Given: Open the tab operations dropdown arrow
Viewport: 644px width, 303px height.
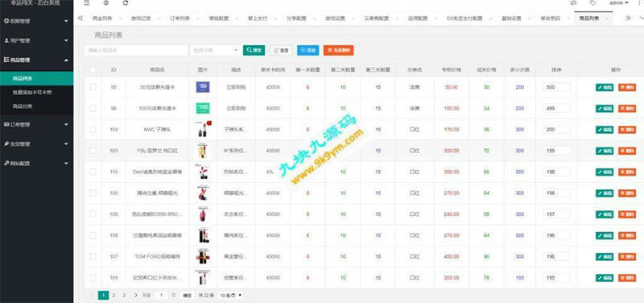Looking at the screenshot, I should 641,18.
